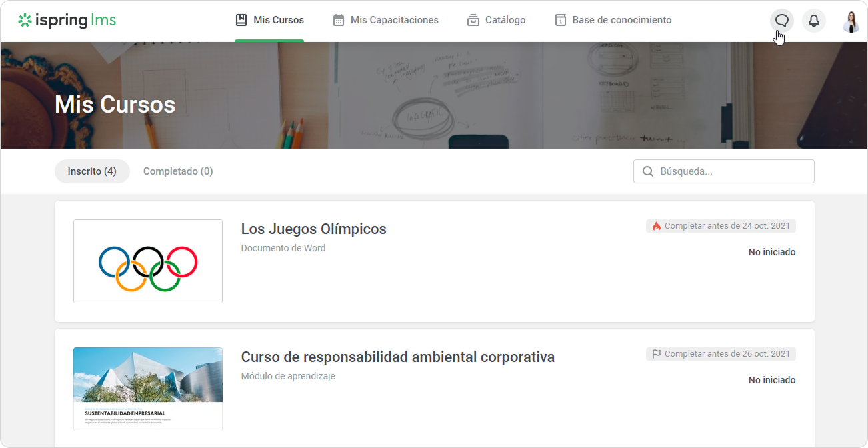868x448 pixels.
Task: Switch to the Completado (0) tab
Action: coord(178,171)
